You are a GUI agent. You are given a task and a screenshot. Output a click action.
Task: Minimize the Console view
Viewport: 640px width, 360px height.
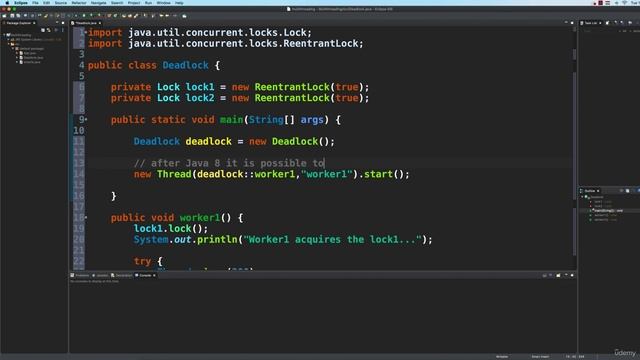pos(566,275)
